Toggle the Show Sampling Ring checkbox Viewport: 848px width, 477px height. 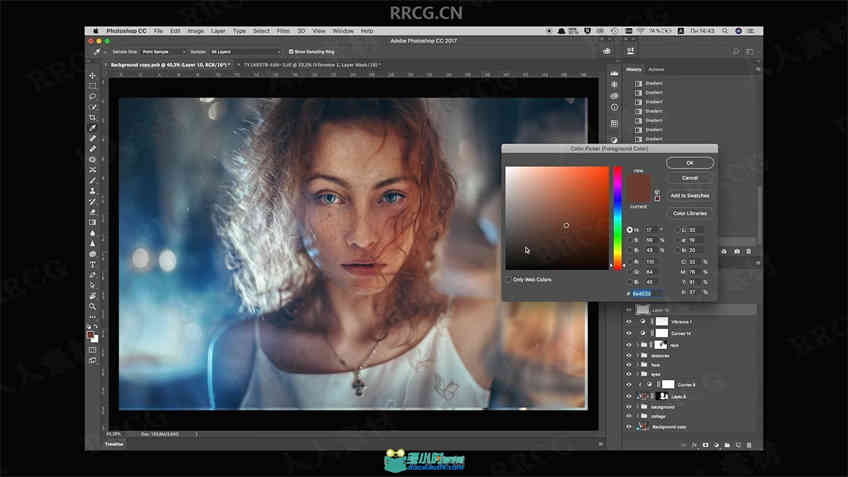click(291, 52)
